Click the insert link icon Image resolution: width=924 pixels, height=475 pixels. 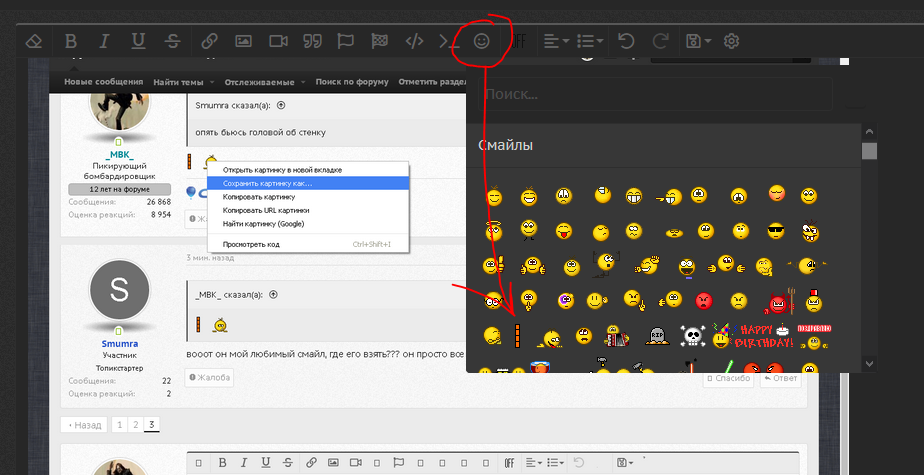point(209,41)
